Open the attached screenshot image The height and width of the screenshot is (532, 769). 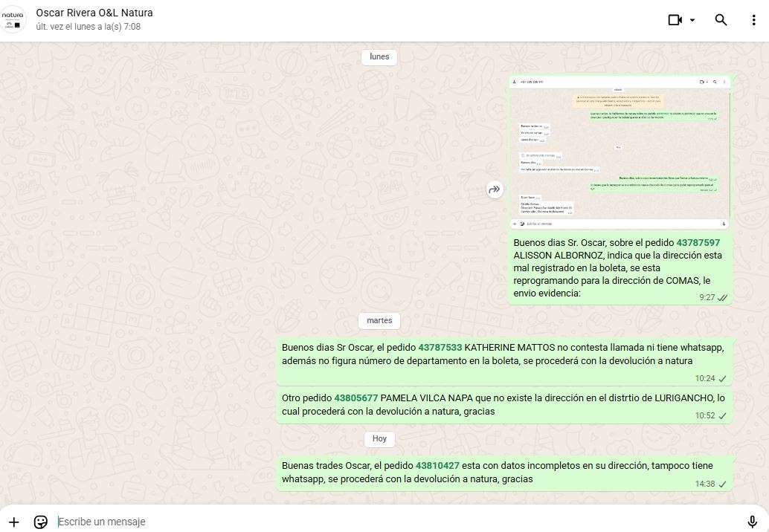(x=620, y=152)
